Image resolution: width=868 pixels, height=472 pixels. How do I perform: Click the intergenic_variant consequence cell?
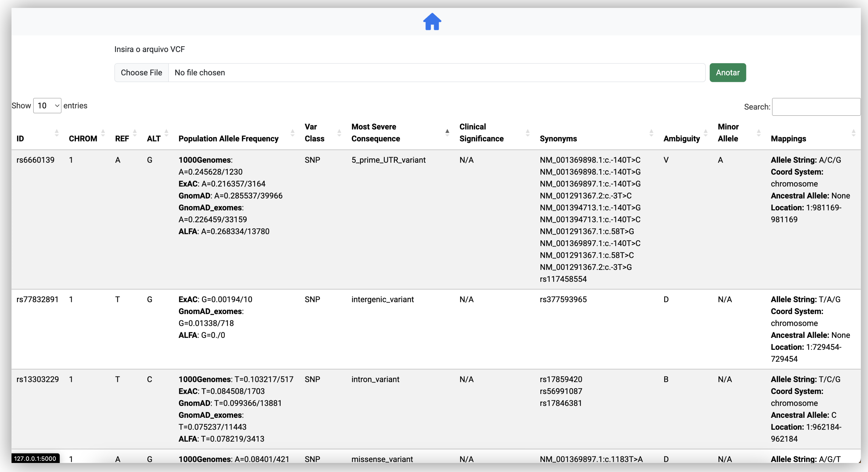click(382, 299)
